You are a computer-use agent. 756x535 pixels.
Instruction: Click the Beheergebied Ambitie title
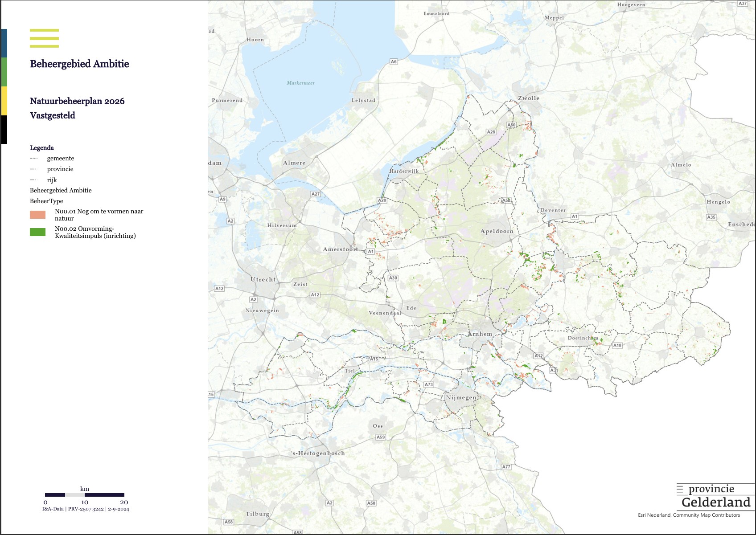(79, 64)
